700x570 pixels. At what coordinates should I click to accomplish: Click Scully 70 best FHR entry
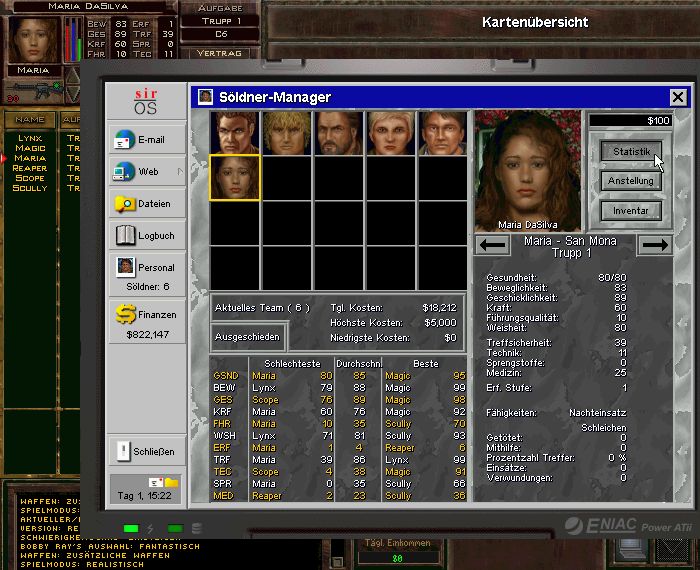coord(425,424)
